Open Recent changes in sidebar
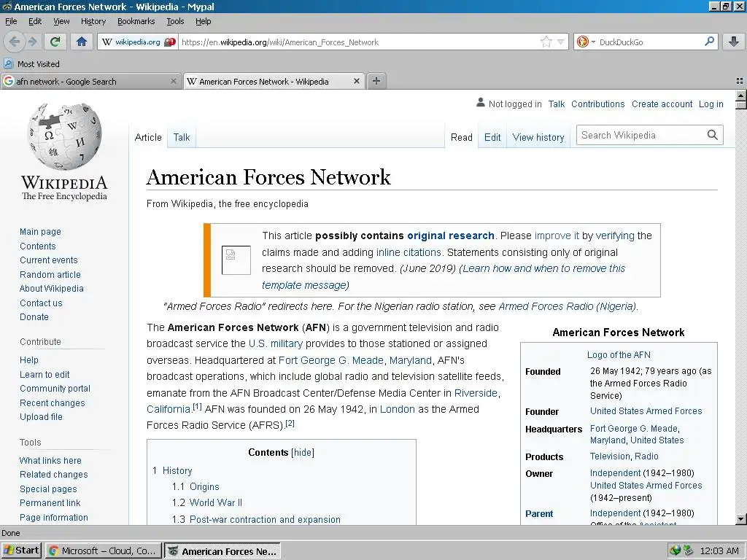The width and height of the screenshot is (747, 560). (x=53, y=402)
